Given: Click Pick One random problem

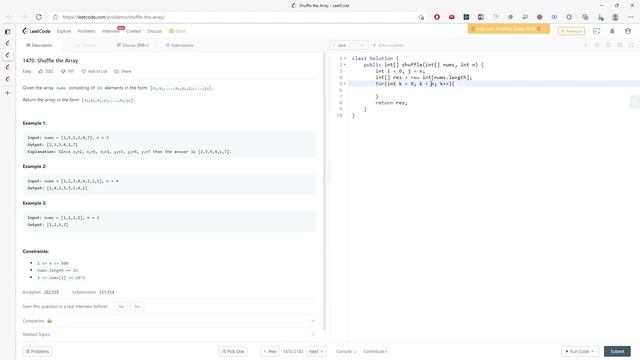Looking at the screenshot, I should click(233, 351).
